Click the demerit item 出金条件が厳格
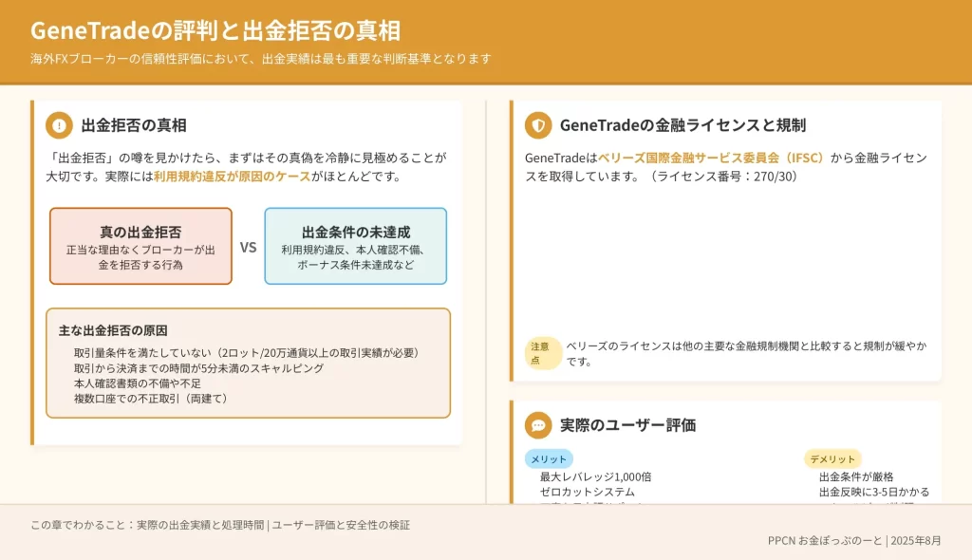The image size is (972, 560). click(x=856, y=476)
